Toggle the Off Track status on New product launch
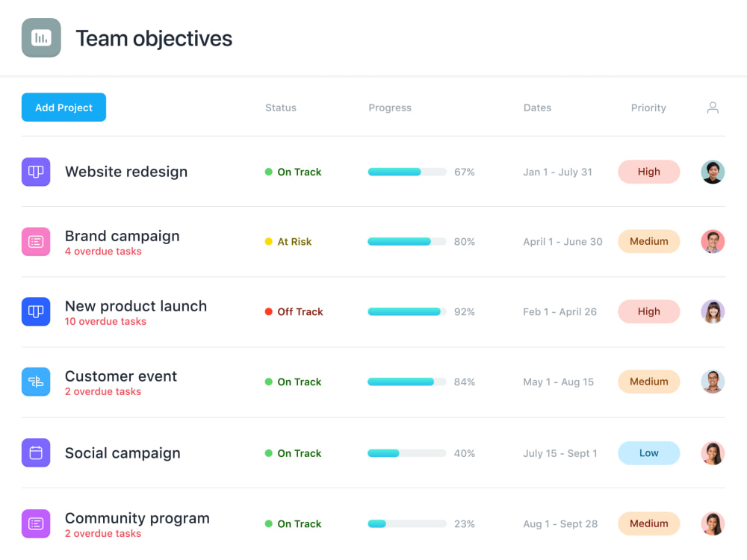 point(294,311)
